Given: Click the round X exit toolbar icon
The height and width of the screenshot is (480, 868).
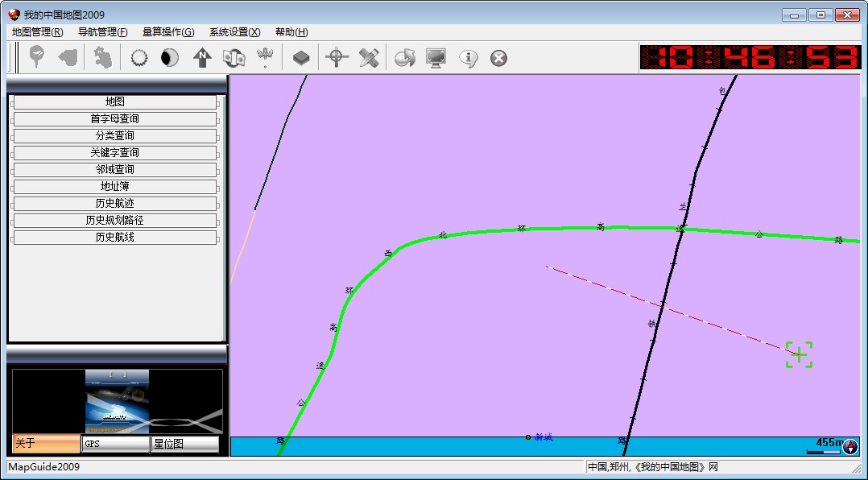Looking at the screenshot, I should coord(499,58).
